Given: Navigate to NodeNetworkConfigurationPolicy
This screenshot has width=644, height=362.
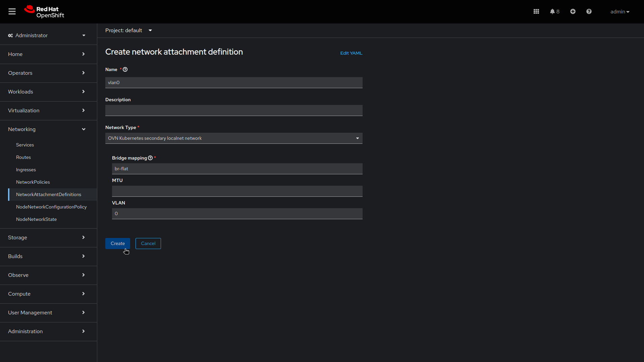Looking at the screenshot, I should (x=51, y=207).
